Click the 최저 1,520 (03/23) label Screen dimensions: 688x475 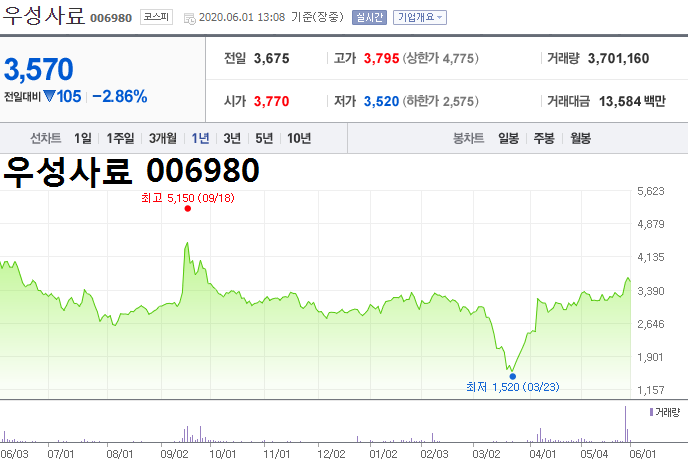pos(512,387)
